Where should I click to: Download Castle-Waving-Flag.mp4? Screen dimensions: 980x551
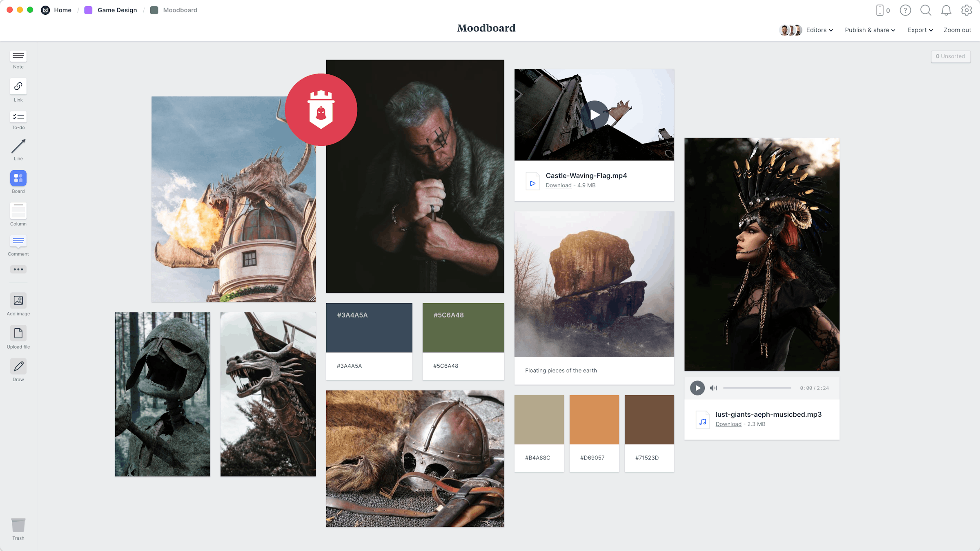pos(558,185)
